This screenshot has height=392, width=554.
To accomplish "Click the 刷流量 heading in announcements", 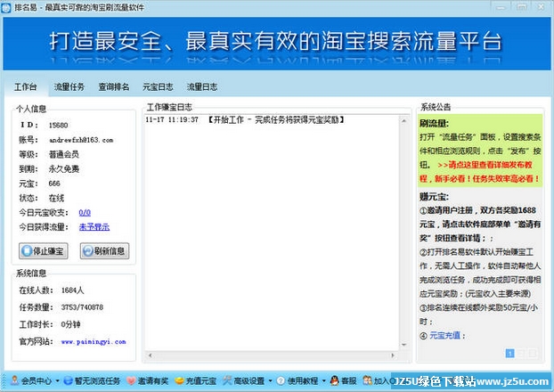I will 434,124.
